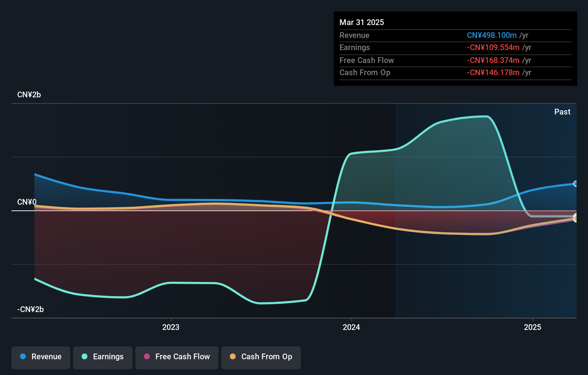588x375 pixels.
Task: Click the -CN¥168.374m free cash flow value
Action: tap(493, 60)
